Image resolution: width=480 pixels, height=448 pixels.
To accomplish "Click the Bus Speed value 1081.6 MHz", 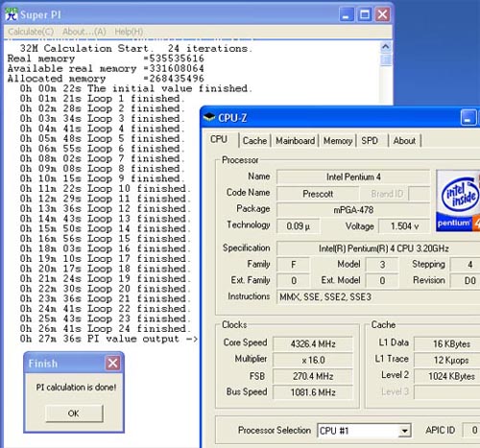I will 313,392.
